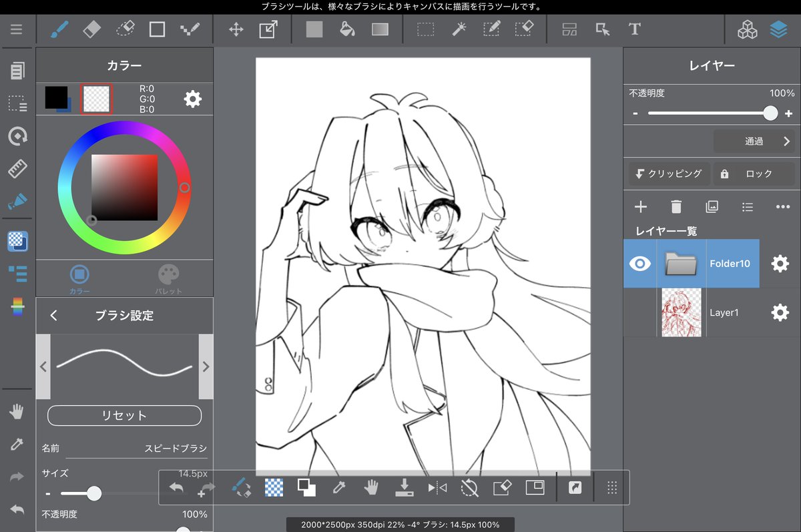Select the square Shape tool

pyautogui.click(x=157, y=29)
